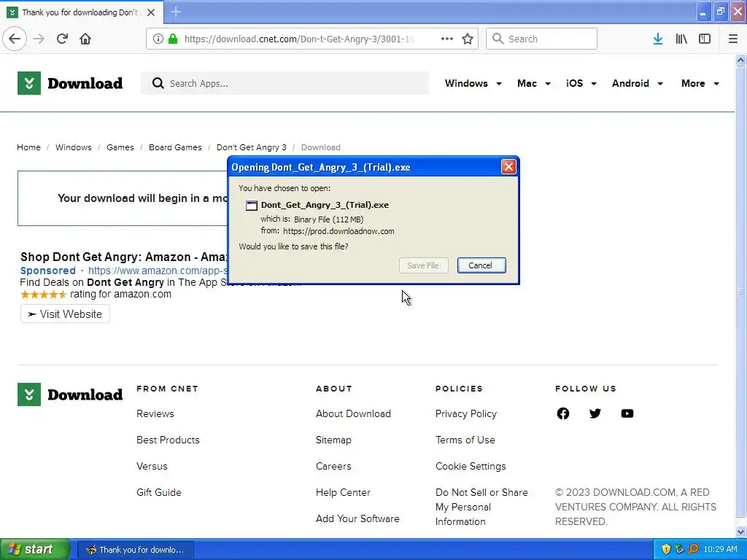Open a new tab with plus icon

pos(176,12)
